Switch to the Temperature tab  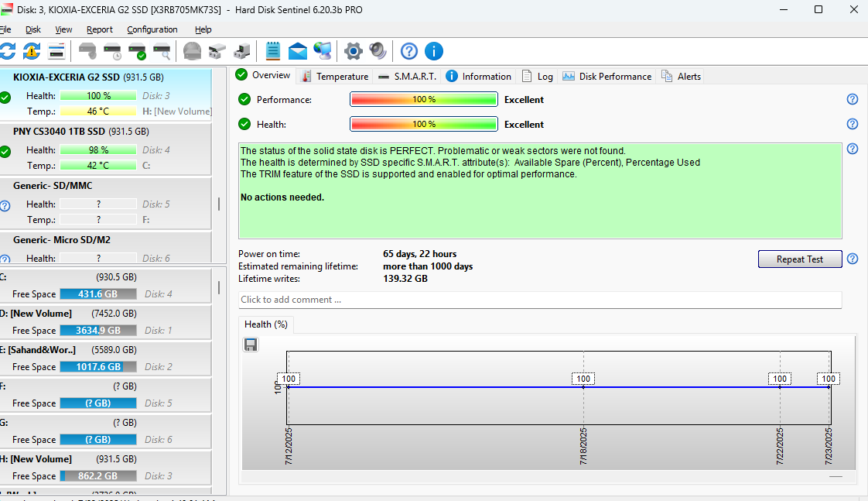click(x=335, y=77)
